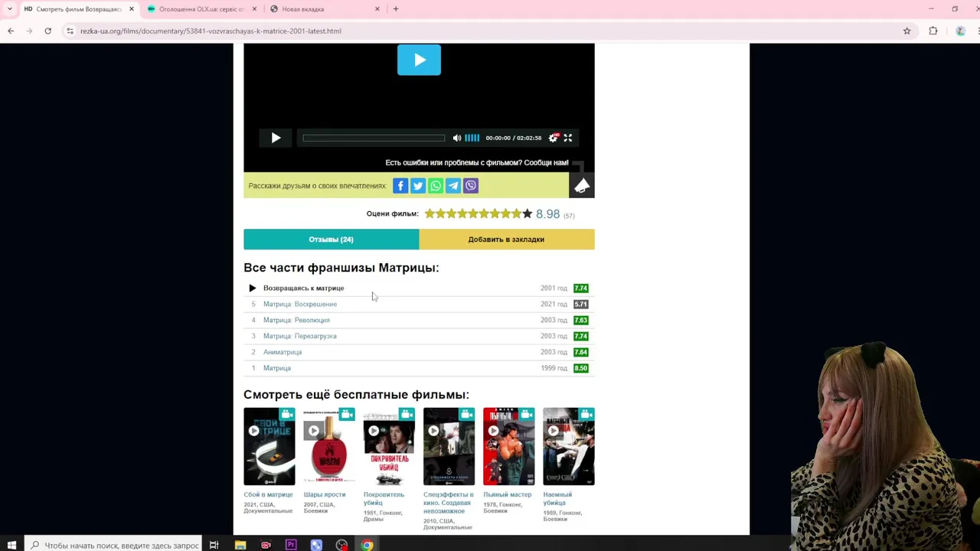Select 'Возвращаясь к матрице' franchise row

pos(419,288)
